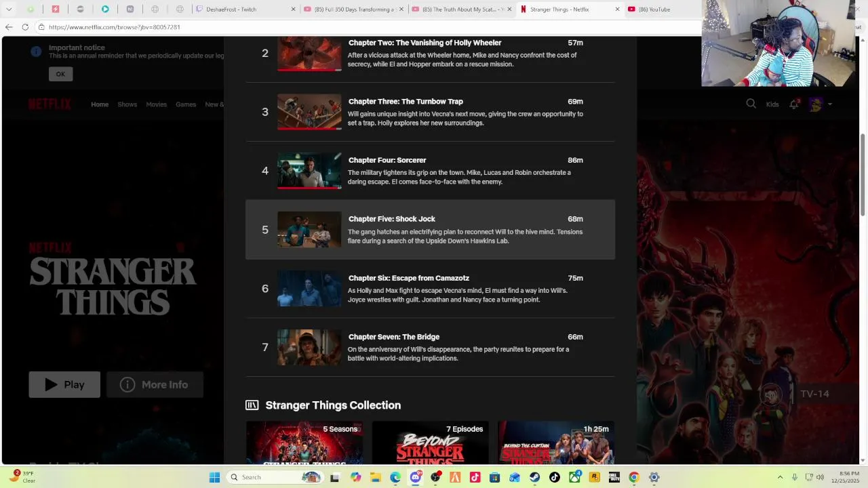The width and height of the screenshot is (868, 488).
Task: Open Google Chrome from the taskbar
Action: [634, 477]
